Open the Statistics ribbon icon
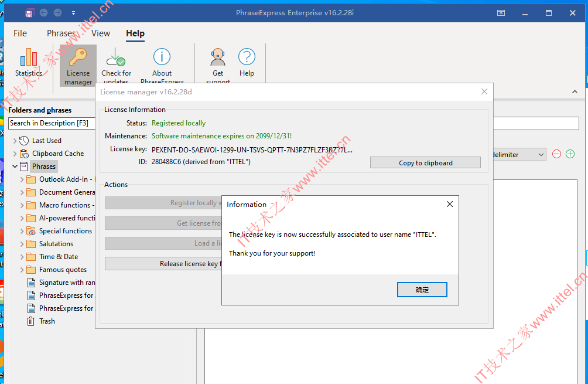Screen dimensions: 588x384 click(29, 57)
